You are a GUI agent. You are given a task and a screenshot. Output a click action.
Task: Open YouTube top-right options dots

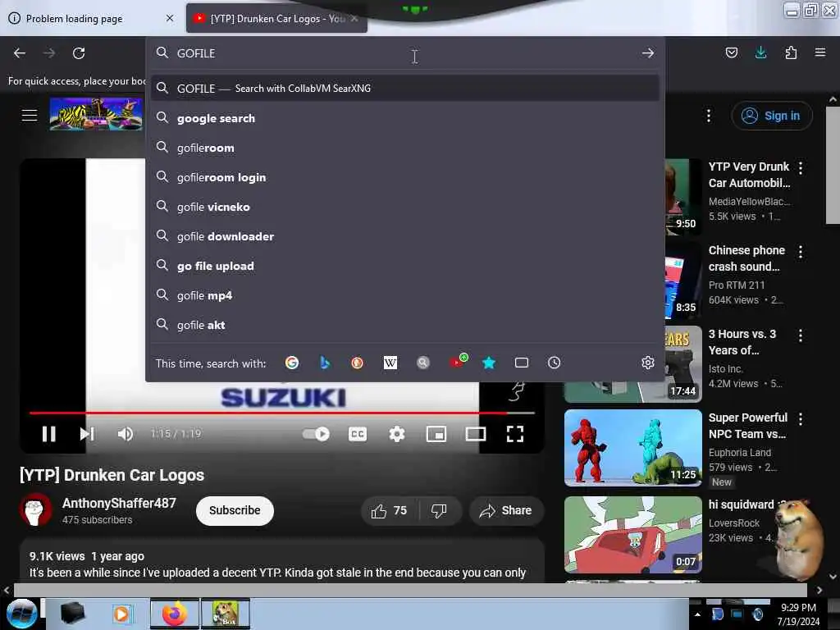tap(709, 116)
